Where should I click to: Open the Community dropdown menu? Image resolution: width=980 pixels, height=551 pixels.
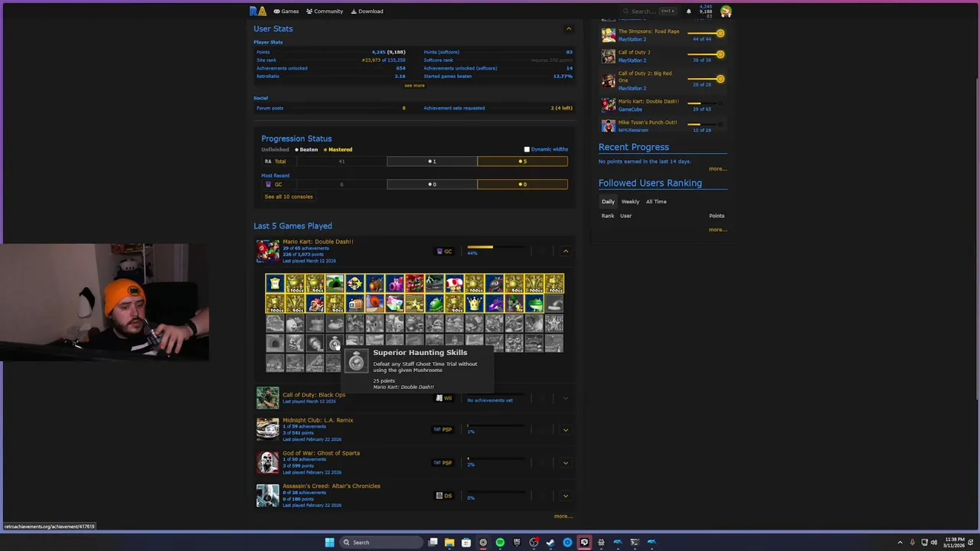(325, 11)
